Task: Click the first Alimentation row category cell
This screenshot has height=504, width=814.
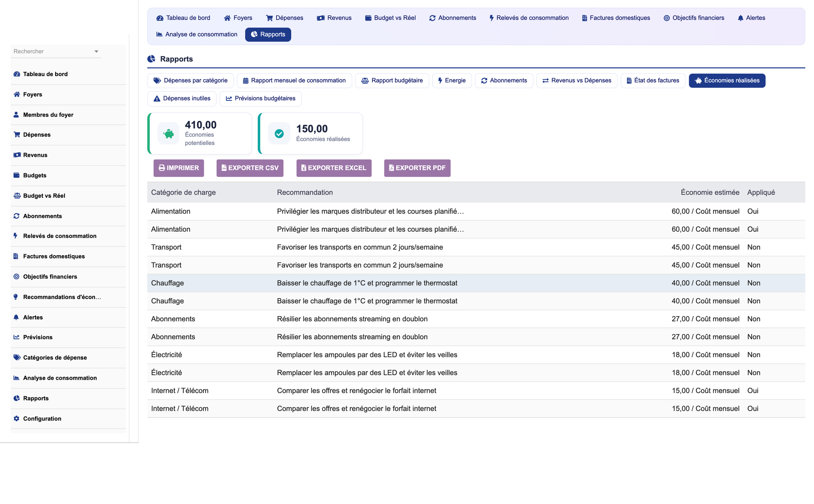Action: click(x=171, y=212)
